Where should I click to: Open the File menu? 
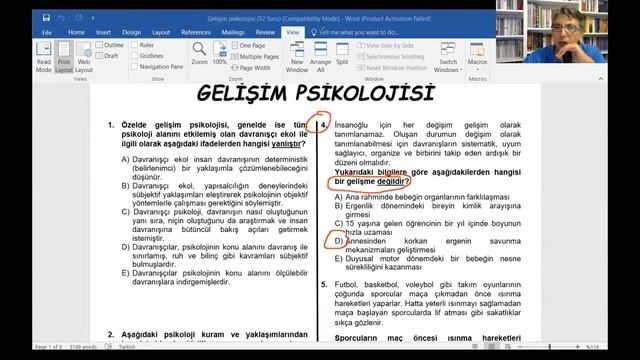[x=47, y=32]
